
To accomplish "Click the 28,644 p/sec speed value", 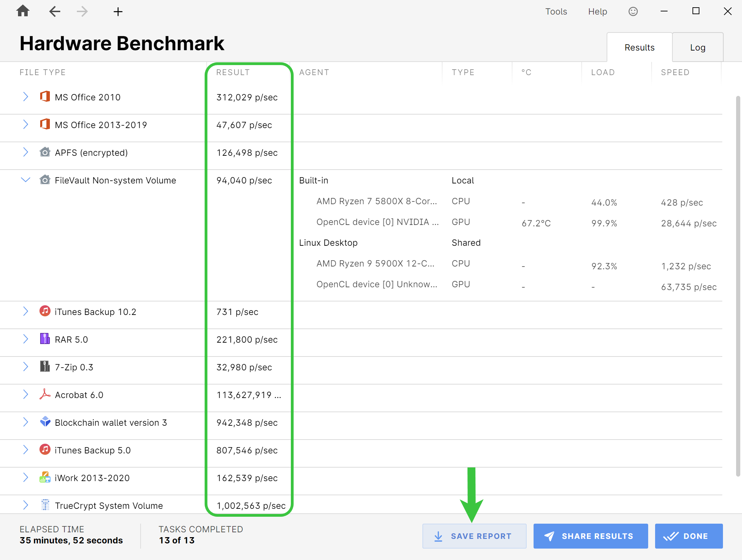I will coord(689,223).
